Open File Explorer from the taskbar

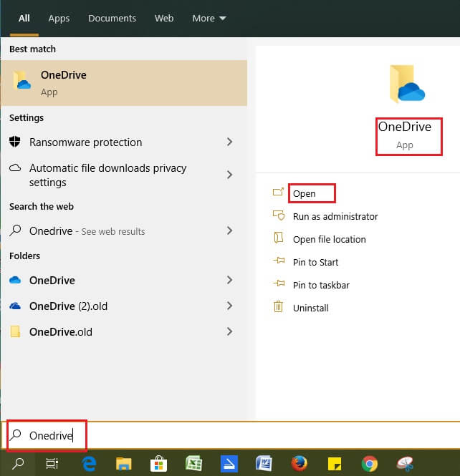click(124, 464)
